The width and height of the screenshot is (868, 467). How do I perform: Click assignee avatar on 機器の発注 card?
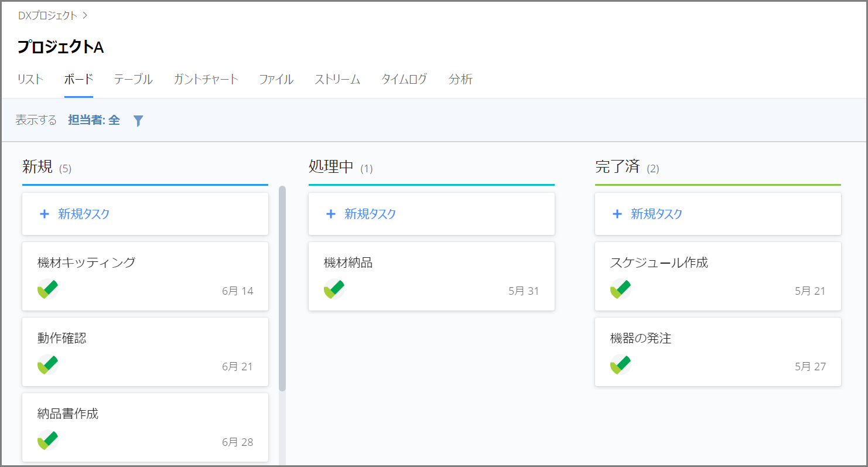[x=621, y=364]
